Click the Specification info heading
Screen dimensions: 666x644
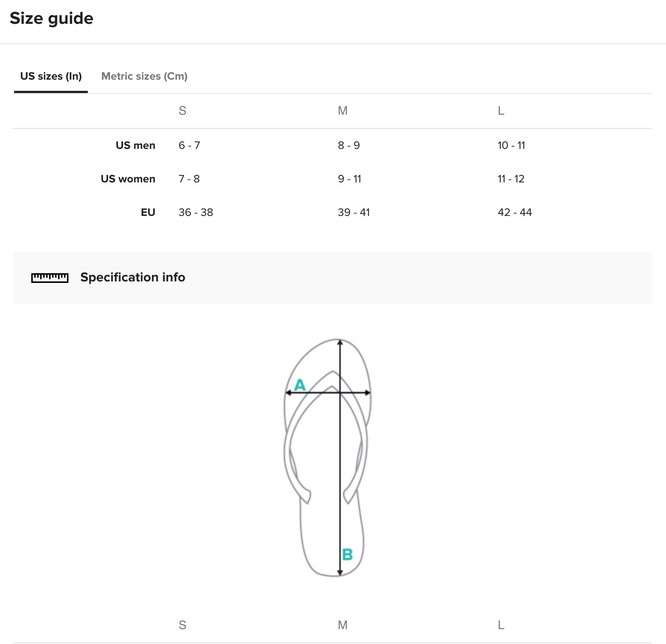coord(133,277)
